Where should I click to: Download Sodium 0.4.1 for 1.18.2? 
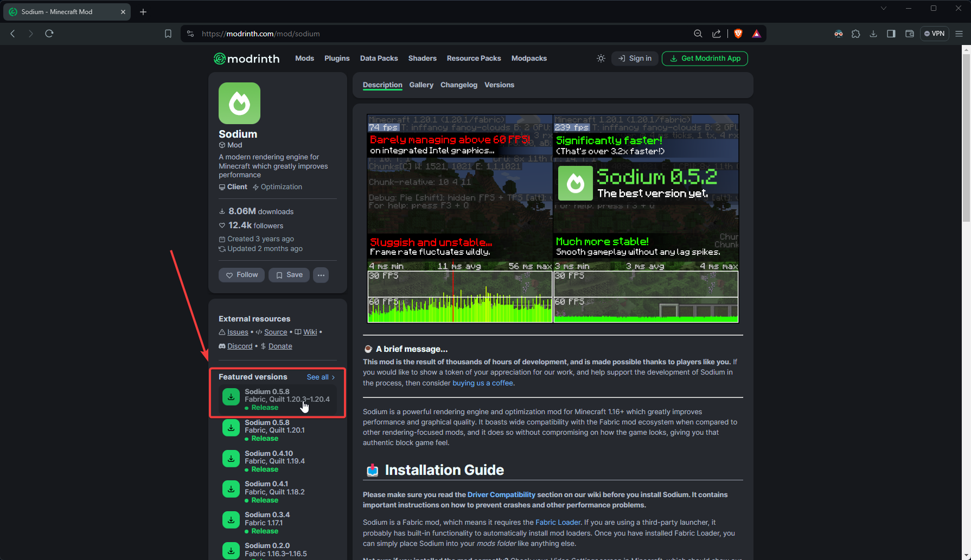click(231, 489)
